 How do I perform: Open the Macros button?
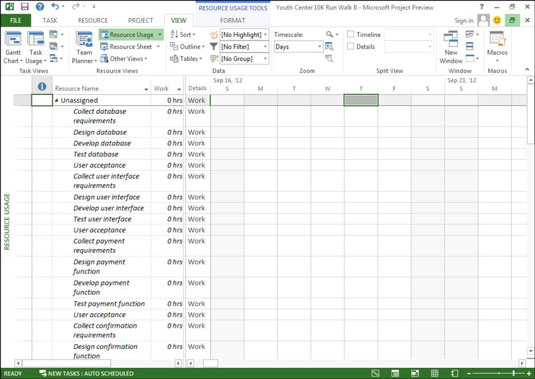[497, 47]
